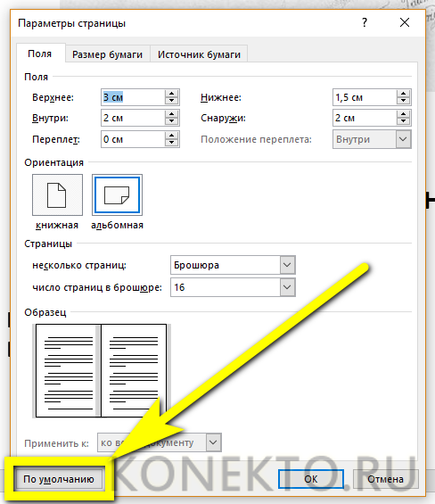Increase the Внутри margin with up arrow

171,114
